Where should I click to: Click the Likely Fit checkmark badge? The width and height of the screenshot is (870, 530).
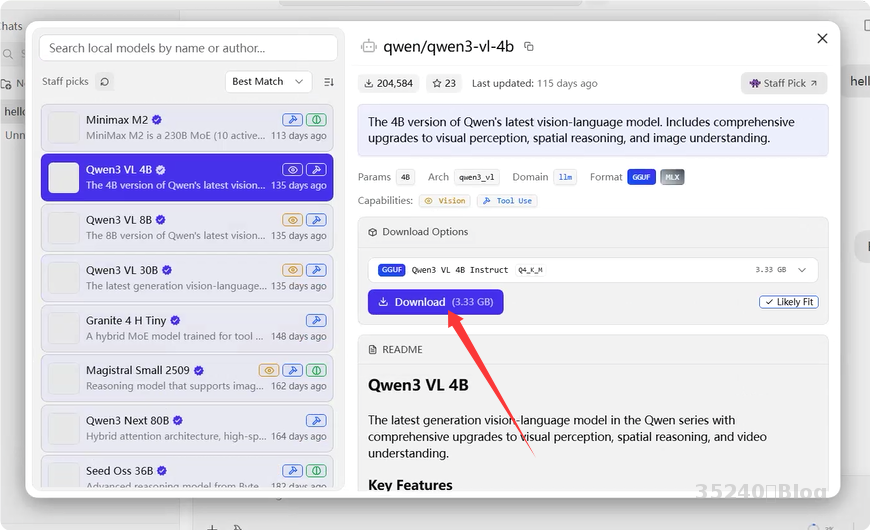point(788,302)
